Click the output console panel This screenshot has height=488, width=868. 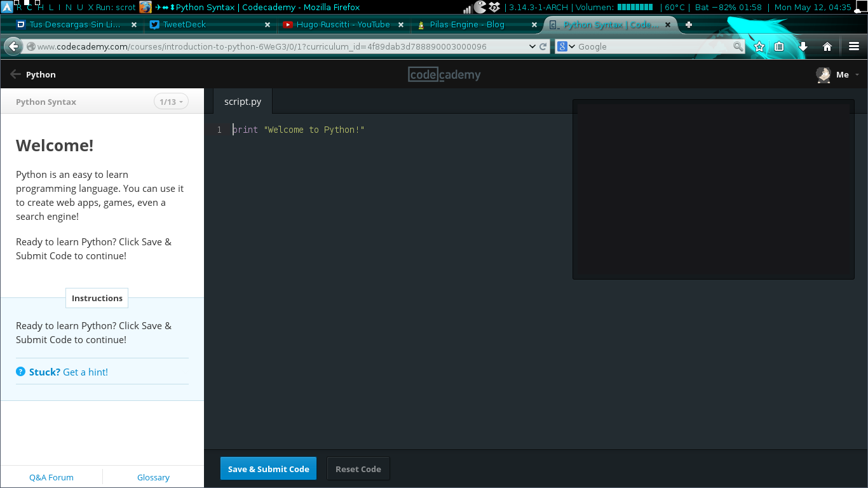(714, 189)
